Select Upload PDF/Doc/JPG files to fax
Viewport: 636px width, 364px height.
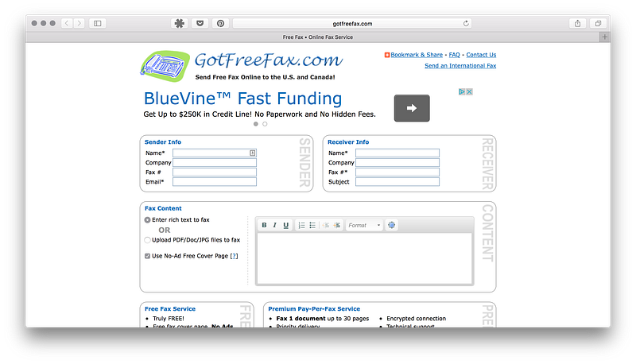tap(147, 240)
